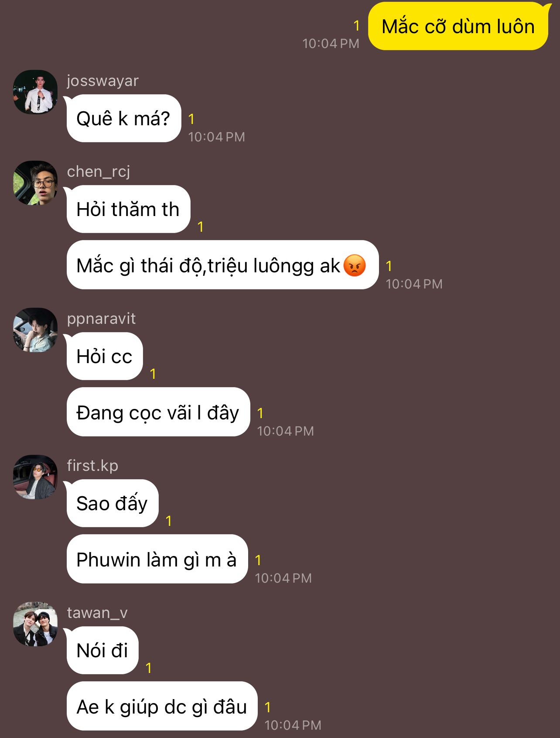Tap first.kp's profile picture

coord(35,477)
